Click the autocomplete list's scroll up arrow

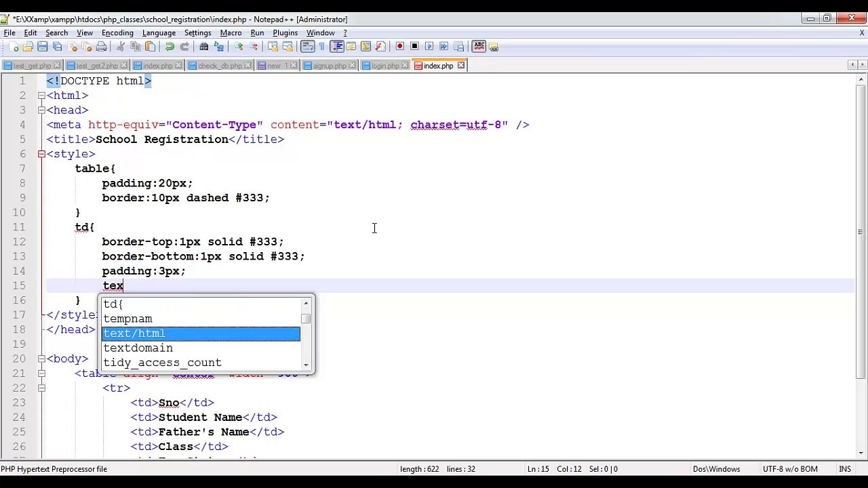coord(307,303)
